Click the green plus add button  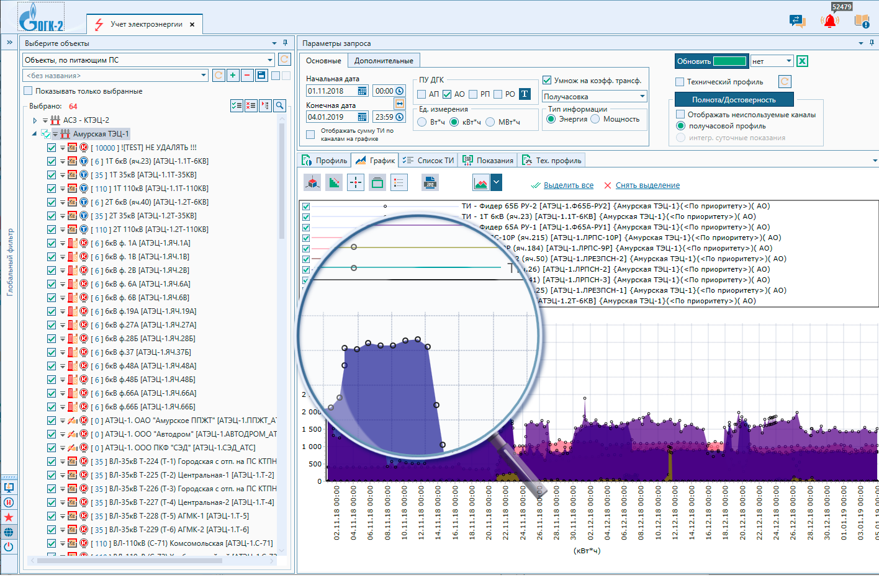click(233, 76)
